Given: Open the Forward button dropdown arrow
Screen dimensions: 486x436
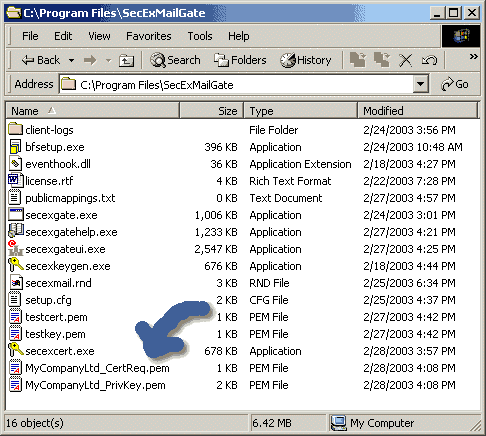Looking at the screenshot, I should click(x=108, y=60).
